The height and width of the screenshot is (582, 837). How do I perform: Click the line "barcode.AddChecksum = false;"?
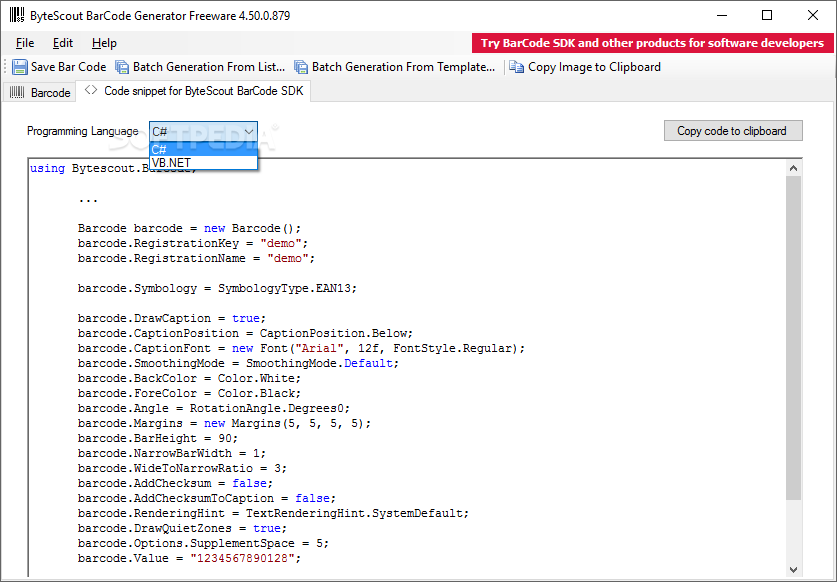pyautogui.click(x=175, y=483)
